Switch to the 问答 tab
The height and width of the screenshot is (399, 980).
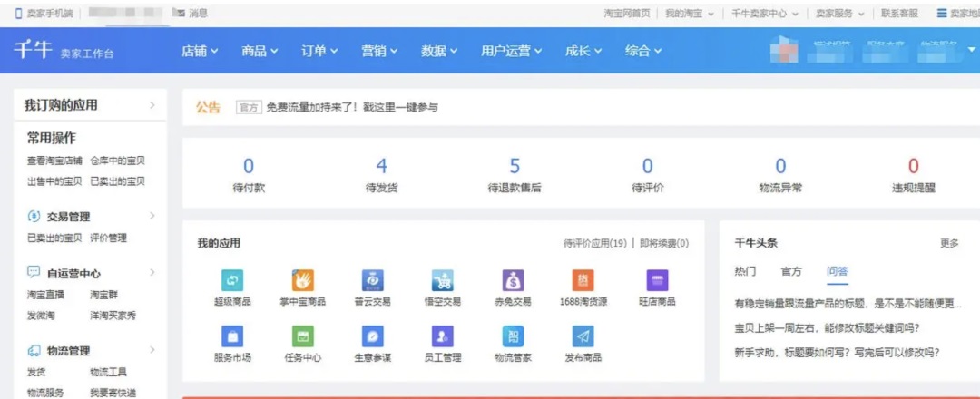tap(837, 272)
